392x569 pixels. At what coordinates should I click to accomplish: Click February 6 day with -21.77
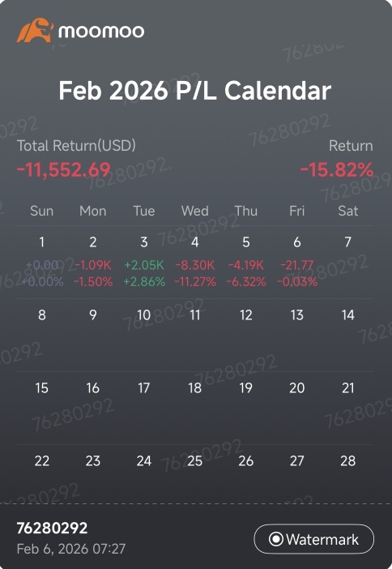tap(297, 263)
